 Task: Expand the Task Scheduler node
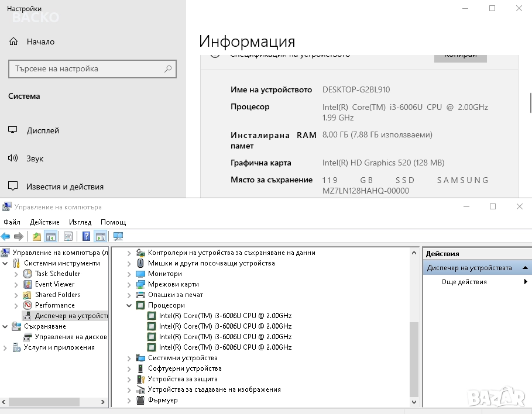(x=16, y=274)
